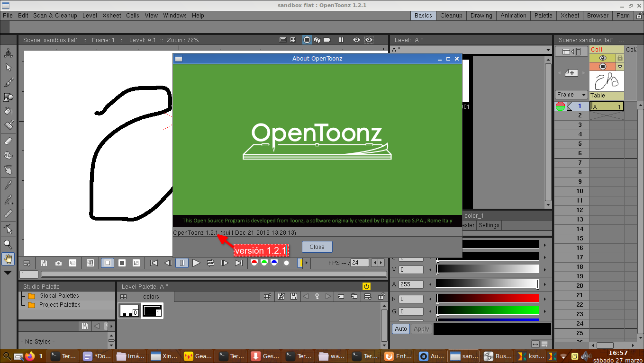Close the About OpenToonz dialog with Close

coord(317,247)
